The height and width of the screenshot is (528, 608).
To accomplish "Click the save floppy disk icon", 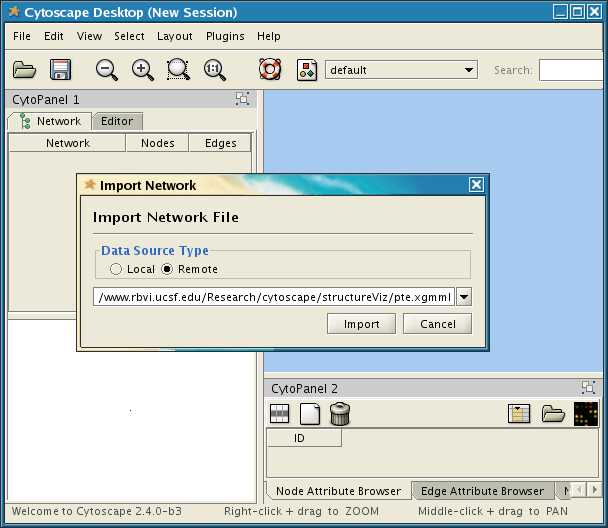I will 60,70.
